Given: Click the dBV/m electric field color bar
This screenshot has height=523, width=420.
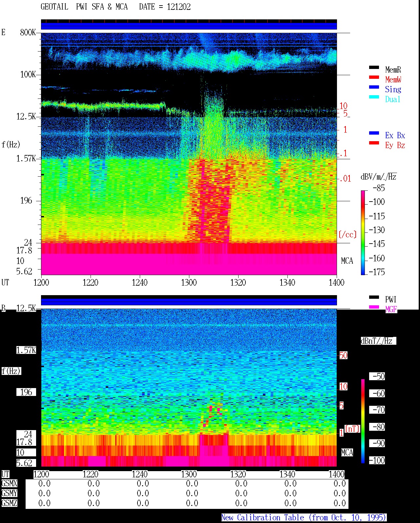Looking at the screenshot, I should [x=363, y=232].
